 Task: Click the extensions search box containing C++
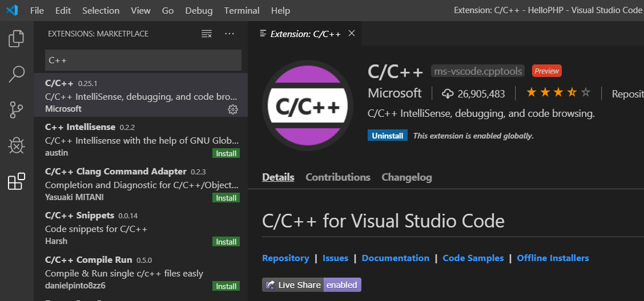(143, 60)
